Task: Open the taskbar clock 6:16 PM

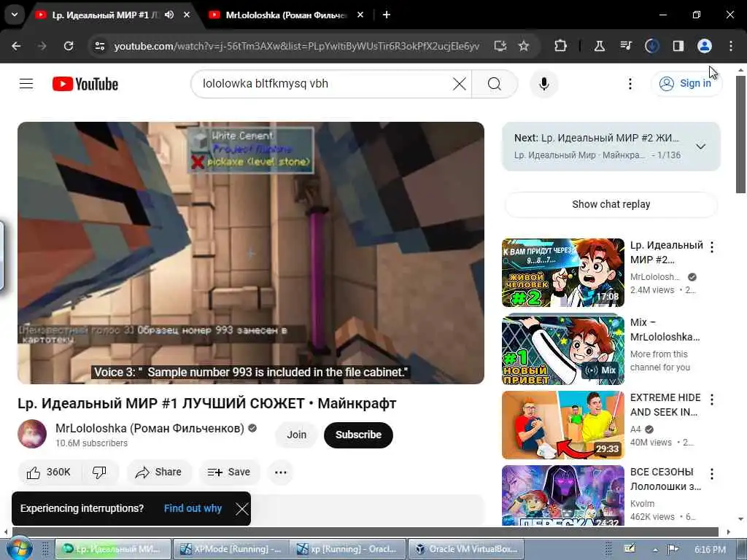Action: [710, 550]
